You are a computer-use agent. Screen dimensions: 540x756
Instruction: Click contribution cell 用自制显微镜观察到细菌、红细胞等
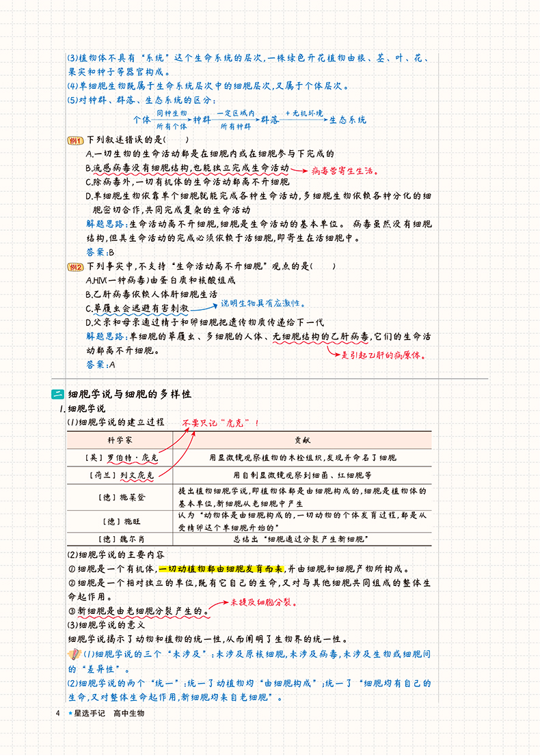(303, 475)
